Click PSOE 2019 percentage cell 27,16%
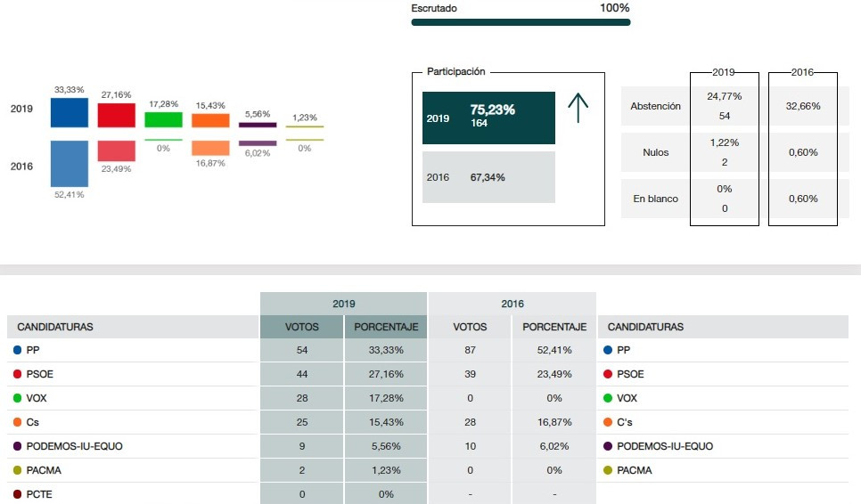861x504 pixels. tap(386, 374)
